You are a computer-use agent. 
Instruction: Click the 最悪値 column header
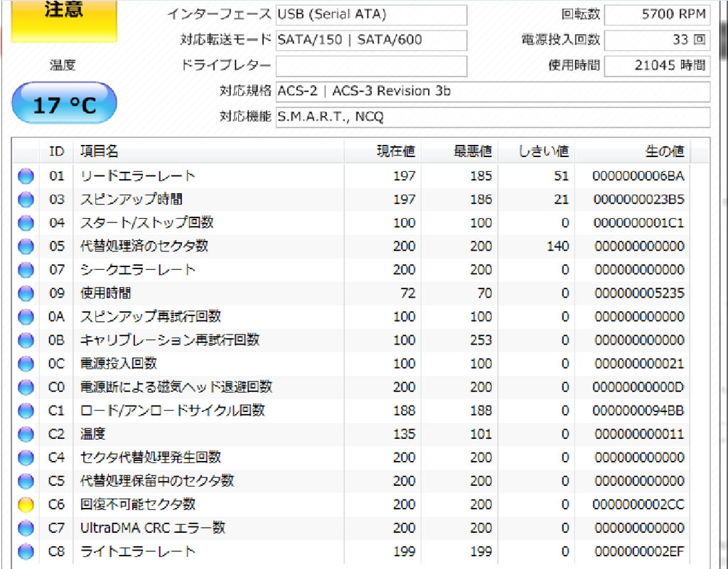coord(459,151)
